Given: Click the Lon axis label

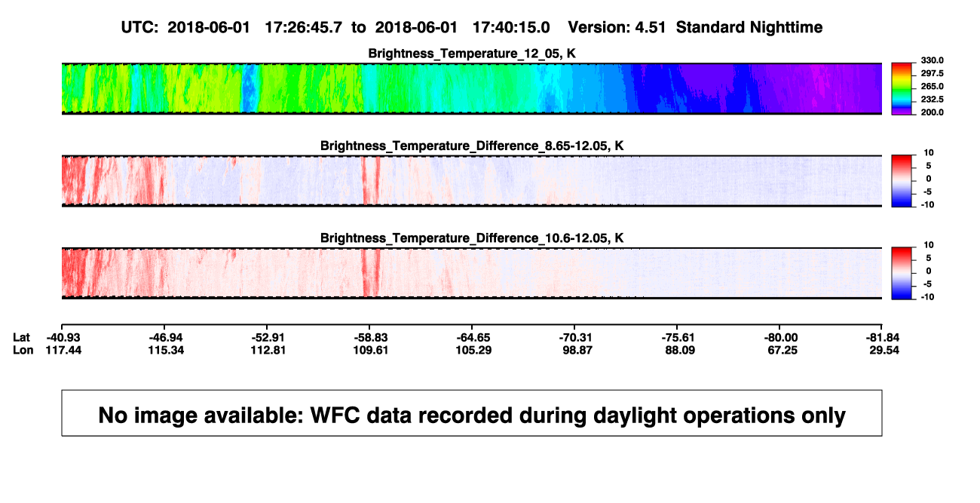Looking at the screenshot, I should tap(23, 350).
